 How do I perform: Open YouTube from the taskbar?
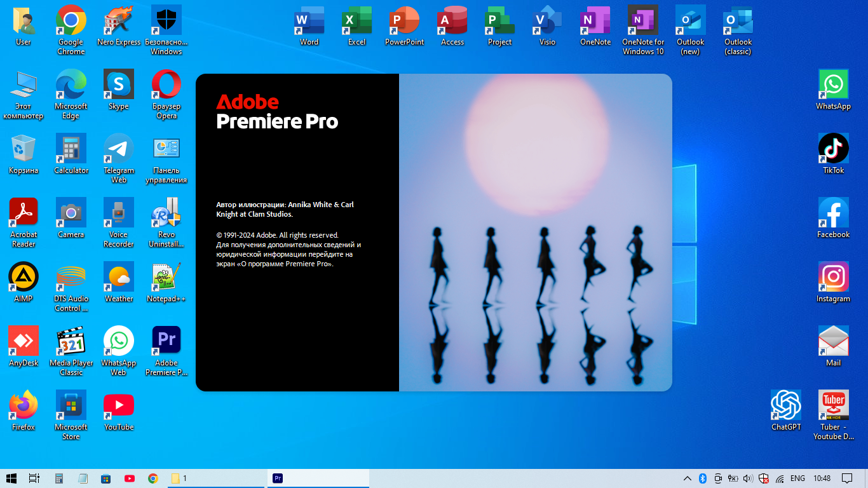coord(130,478)
